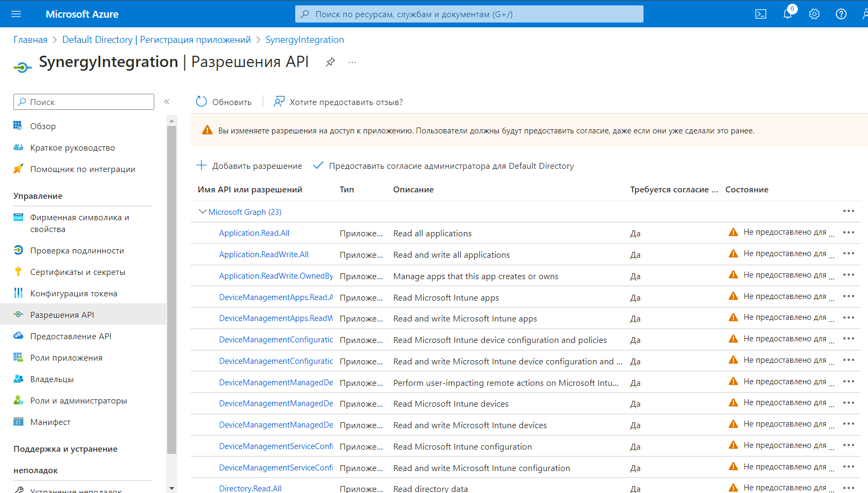Click SynergyIntegration breadcrumb link
This screenshot has width=868, height=493.
(x=305, y=40)
